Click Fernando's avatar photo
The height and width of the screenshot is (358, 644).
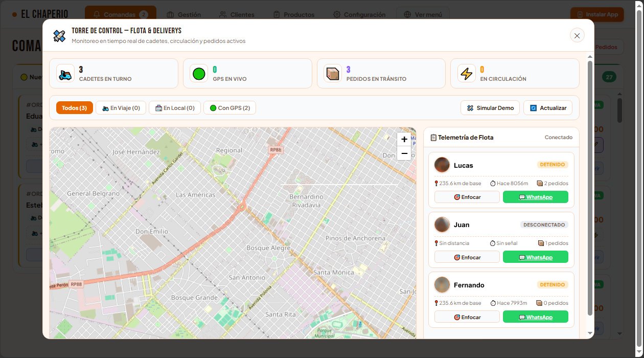(x=442, y=284)
